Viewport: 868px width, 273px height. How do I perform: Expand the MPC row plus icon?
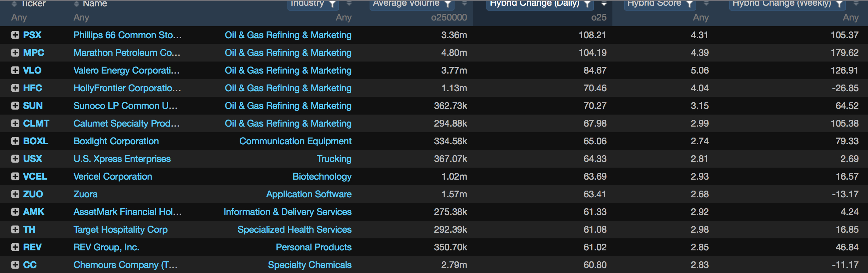point(15,53)
